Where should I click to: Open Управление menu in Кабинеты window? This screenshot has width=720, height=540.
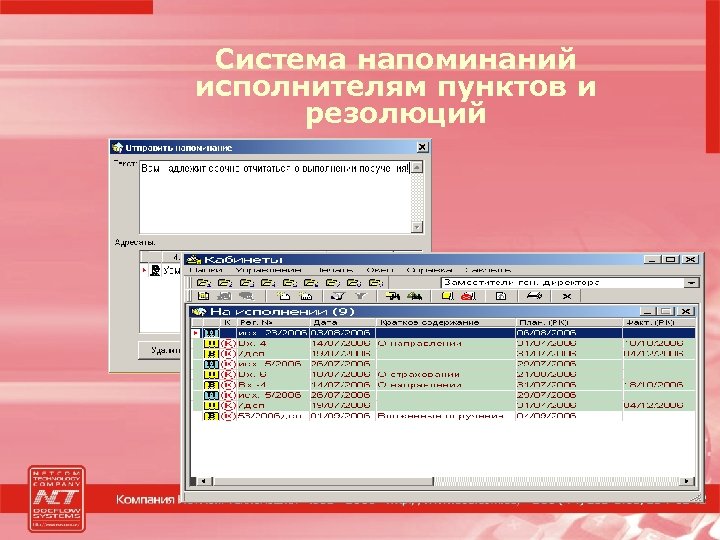(268, 270)
